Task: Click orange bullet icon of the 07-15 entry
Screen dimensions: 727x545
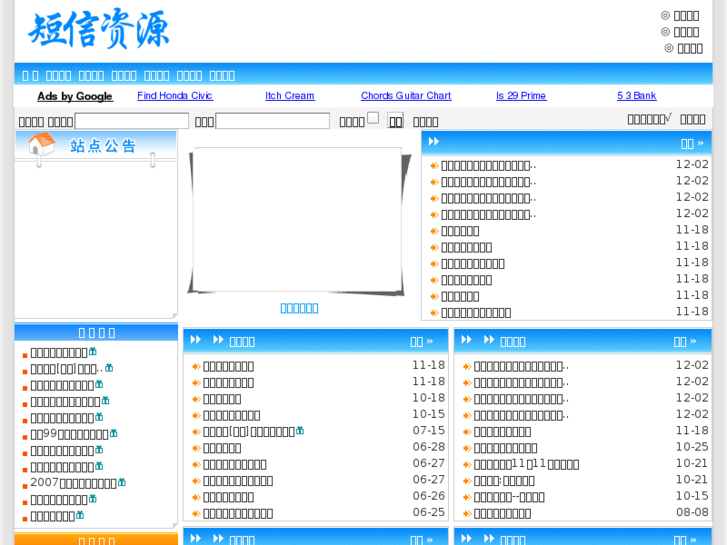Action: point(197,432)
